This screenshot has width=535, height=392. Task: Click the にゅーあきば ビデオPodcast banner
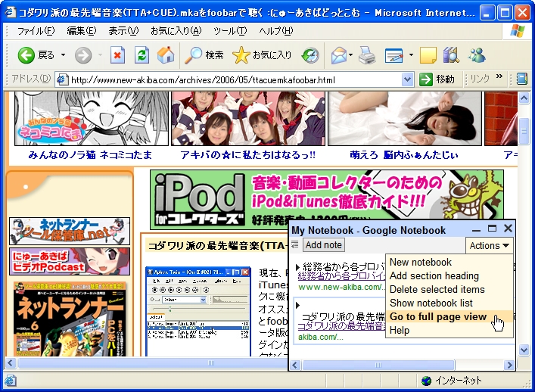(x=70, y=261)
